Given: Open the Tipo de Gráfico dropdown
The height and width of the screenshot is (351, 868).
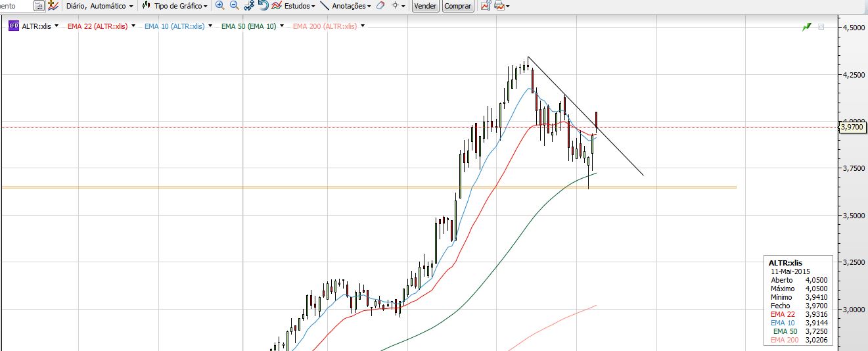Looking at the screenshot, I should (181, 6).
